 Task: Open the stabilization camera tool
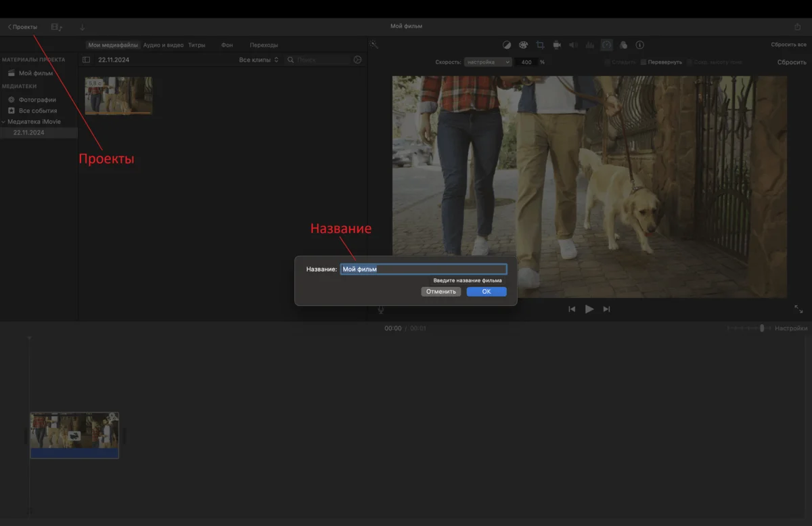556,45
